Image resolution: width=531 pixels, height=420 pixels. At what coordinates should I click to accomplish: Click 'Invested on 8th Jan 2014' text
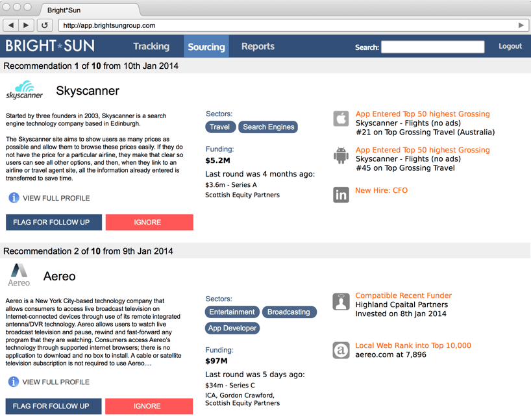click(x=401, y=314)
